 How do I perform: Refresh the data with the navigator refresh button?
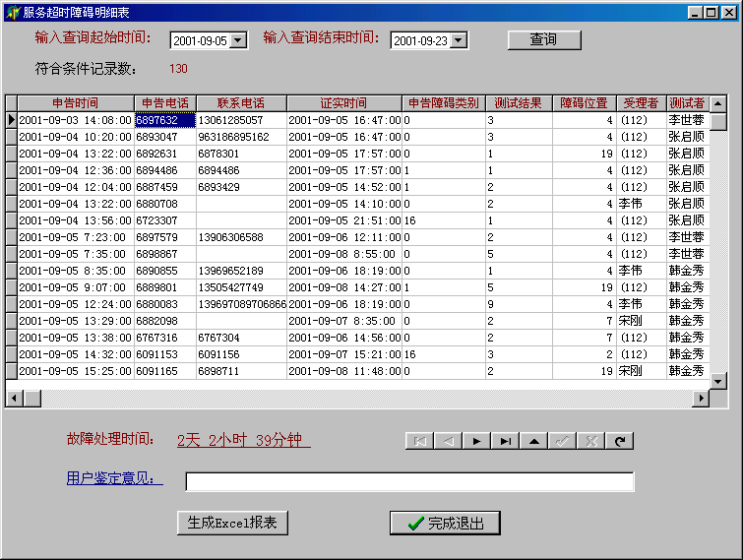620,441
